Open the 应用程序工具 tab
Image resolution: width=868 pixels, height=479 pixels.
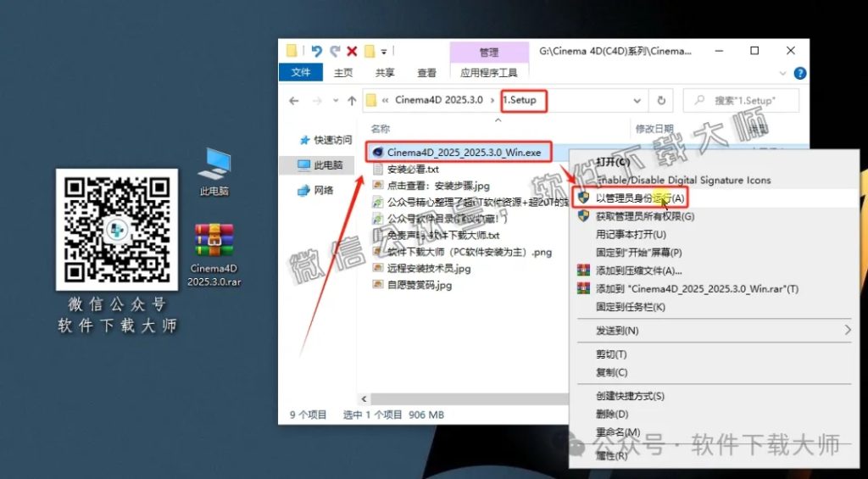tap(489, 73)
